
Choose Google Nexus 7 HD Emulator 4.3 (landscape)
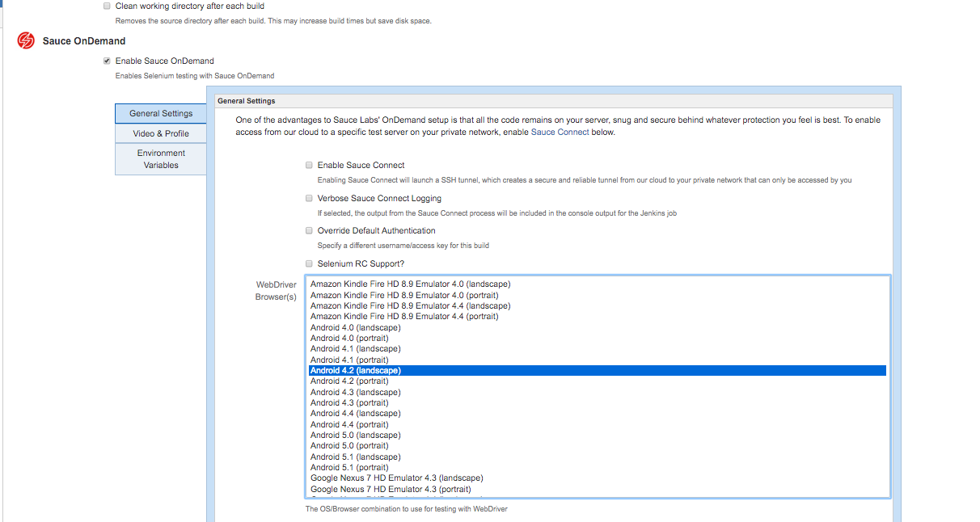pos(598,478)
